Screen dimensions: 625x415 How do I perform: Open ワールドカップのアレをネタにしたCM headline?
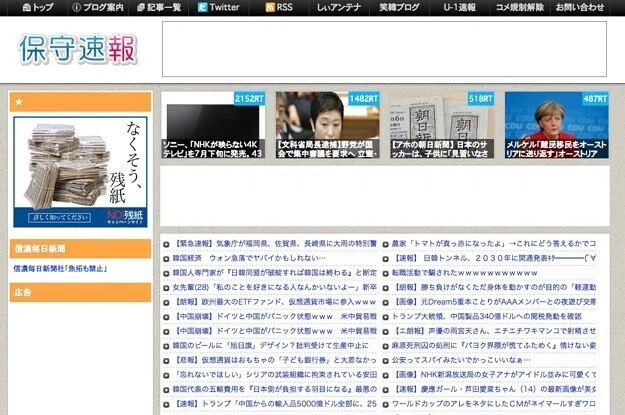[x=494, y=404]
